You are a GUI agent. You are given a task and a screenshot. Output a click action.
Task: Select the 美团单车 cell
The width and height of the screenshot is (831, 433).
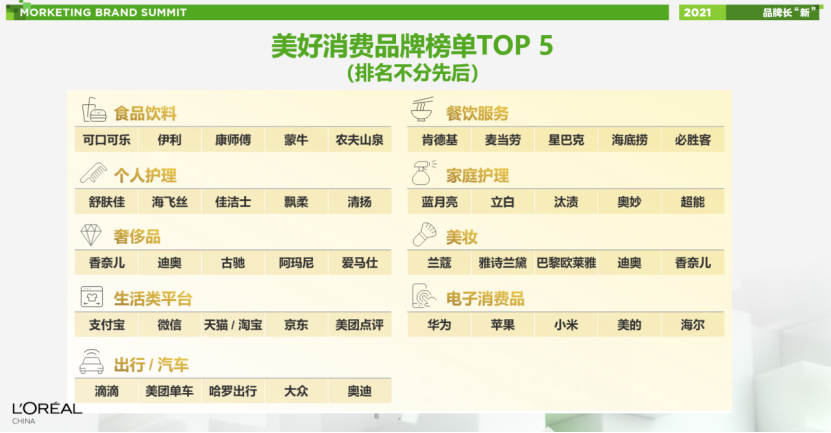pos(170,391)
